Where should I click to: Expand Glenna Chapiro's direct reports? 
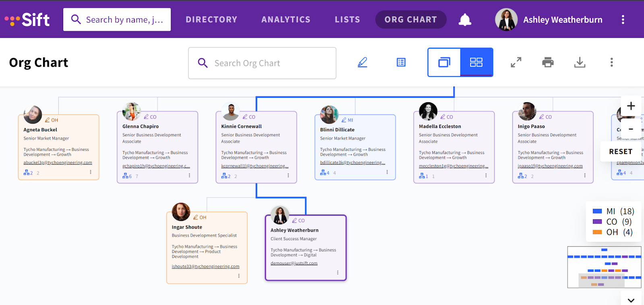[x=127, y=176]
